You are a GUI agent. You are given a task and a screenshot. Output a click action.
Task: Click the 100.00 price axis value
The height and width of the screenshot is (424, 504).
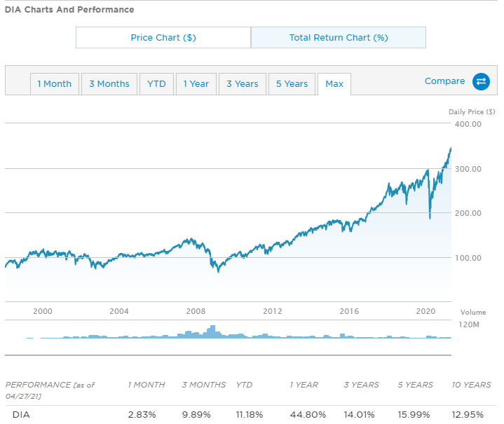click(468, 258)
